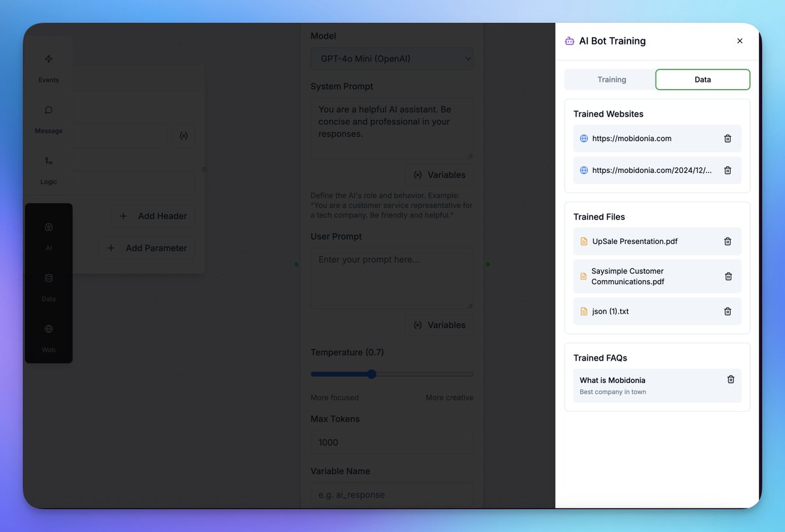Click the More focused slider label

[x=334, y=398]
